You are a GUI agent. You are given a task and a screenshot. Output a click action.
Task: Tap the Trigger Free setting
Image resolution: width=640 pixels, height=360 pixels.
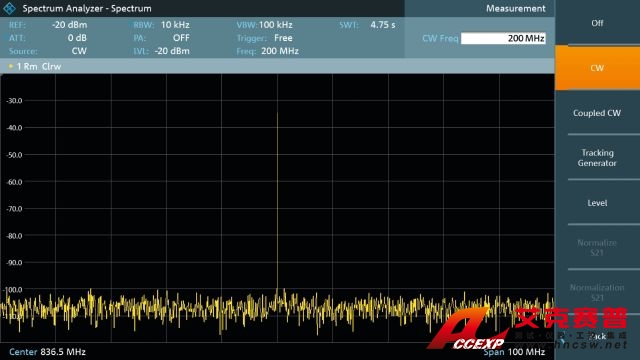(264, 38)
